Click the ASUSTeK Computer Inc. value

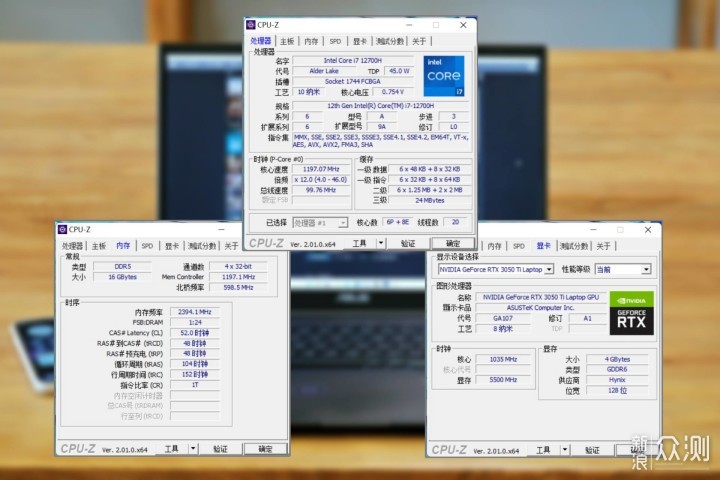coord(540,308)
